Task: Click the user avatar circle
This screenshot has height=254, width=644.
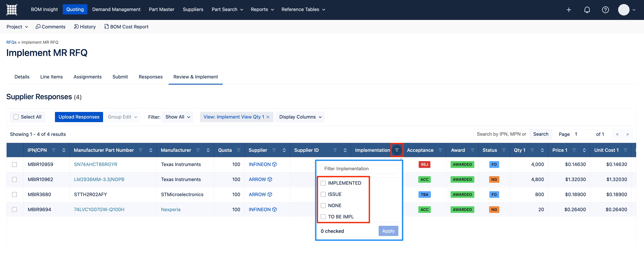Action: point(623,10)
